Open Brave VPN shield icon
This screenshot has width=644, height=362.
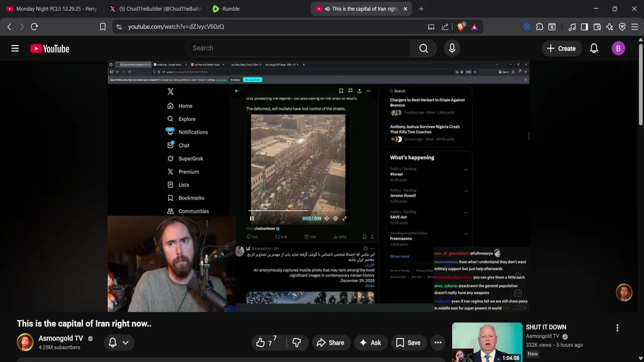coord(622,27)
